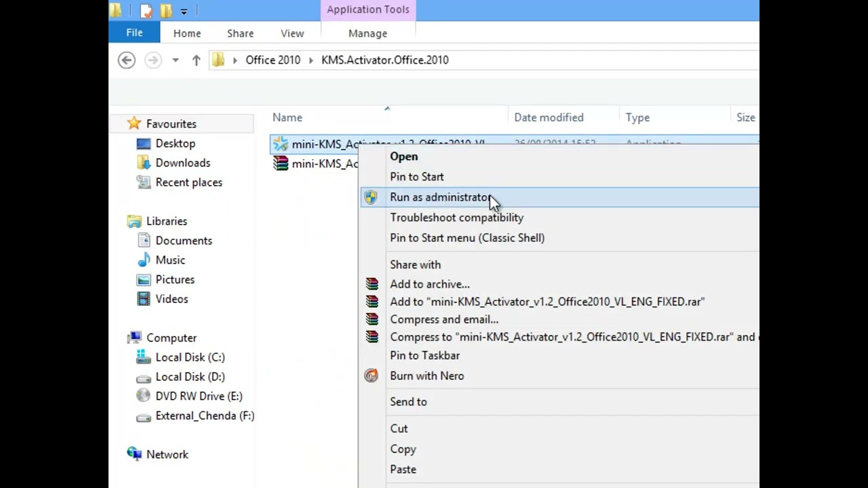Click the New Folder icon in the title bar
The height and width of the screenshot is (488, 868).
coord(166,10)
